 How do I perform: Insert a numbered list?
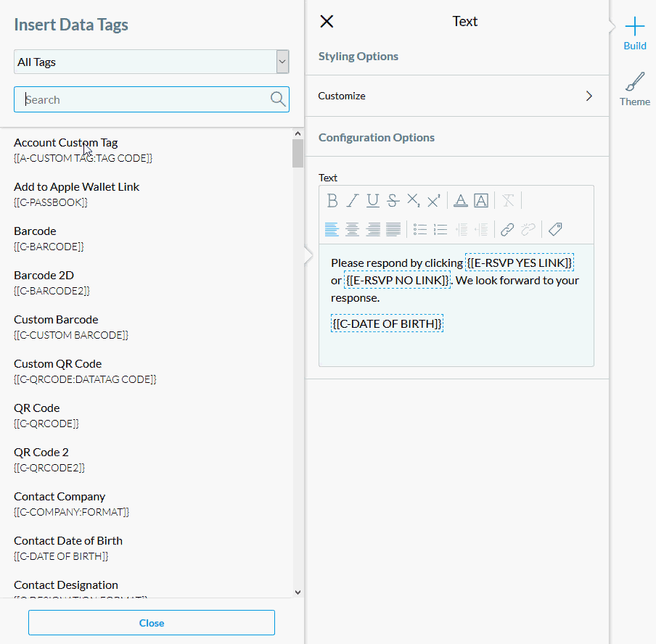pos(440,229)
